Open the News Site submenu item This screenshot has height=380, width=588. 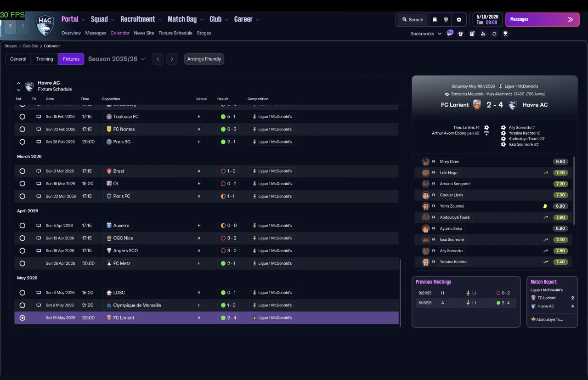pos(144,33)
